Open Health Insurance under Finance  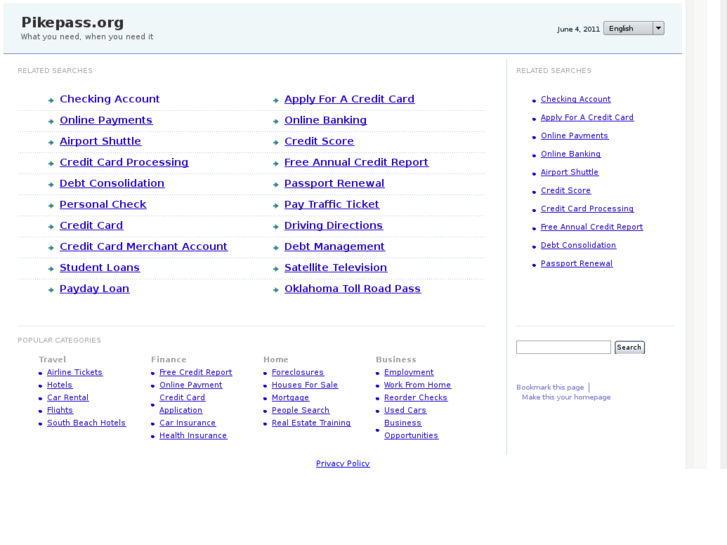[193, 436]
